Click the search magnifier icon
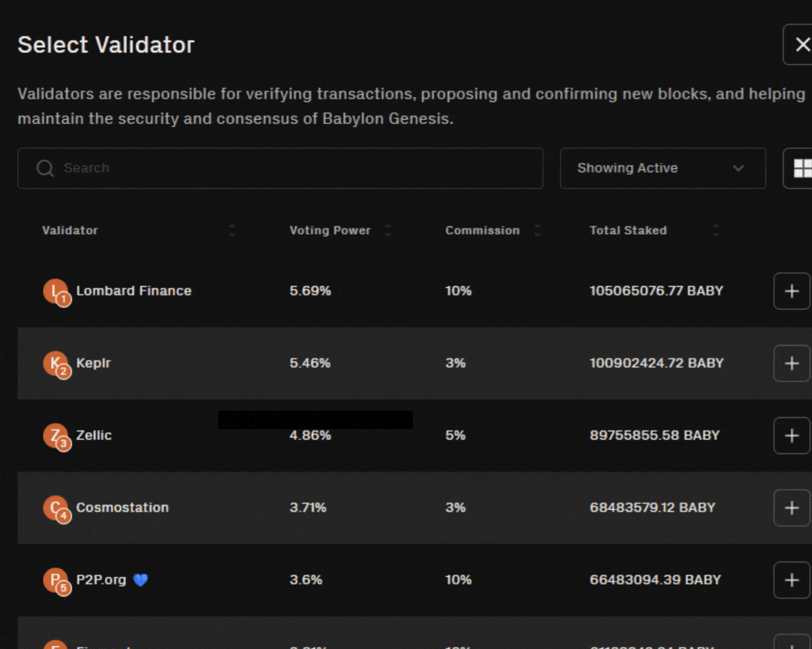The image size is (812, 649). click(x=45, y=168)
